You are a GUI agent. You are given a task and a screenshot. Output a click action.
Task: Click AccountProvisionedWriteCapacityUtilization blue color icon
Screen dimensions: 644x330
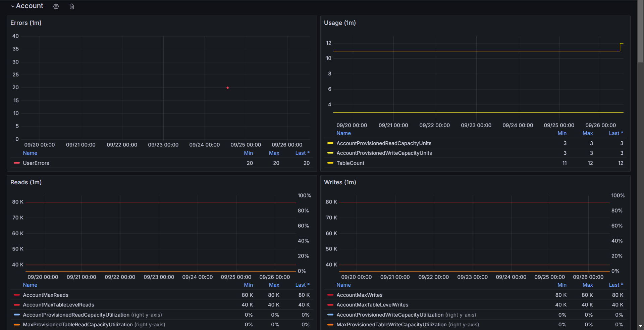[x=330, y=315]
